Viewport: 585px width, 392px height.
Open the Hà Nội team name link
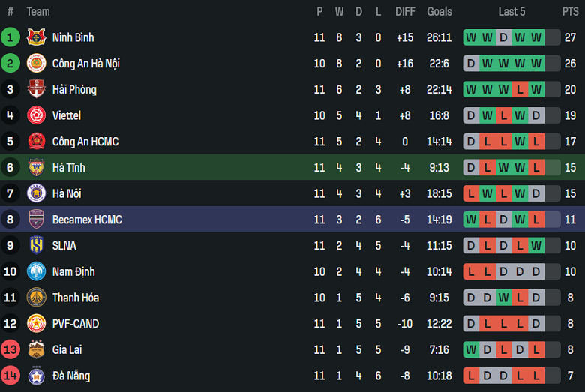(67, 193)
